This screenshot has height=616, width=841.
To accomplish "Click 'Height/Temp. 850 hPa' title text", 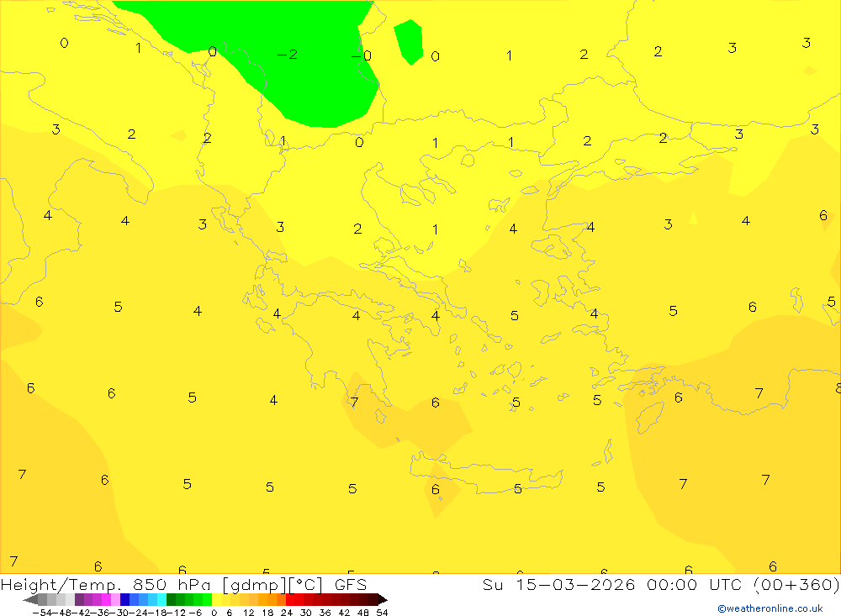I will [108, 584].
